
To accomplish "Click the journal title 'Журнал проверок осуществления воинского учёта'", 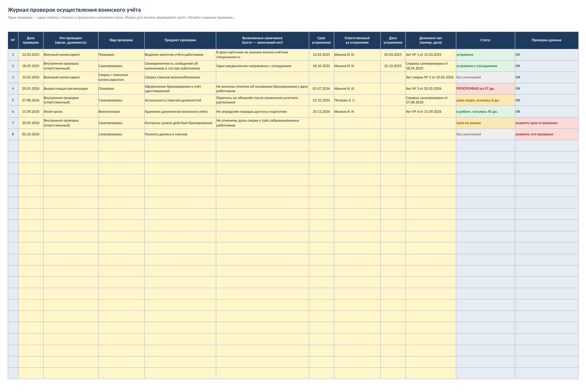I will 74,10.
